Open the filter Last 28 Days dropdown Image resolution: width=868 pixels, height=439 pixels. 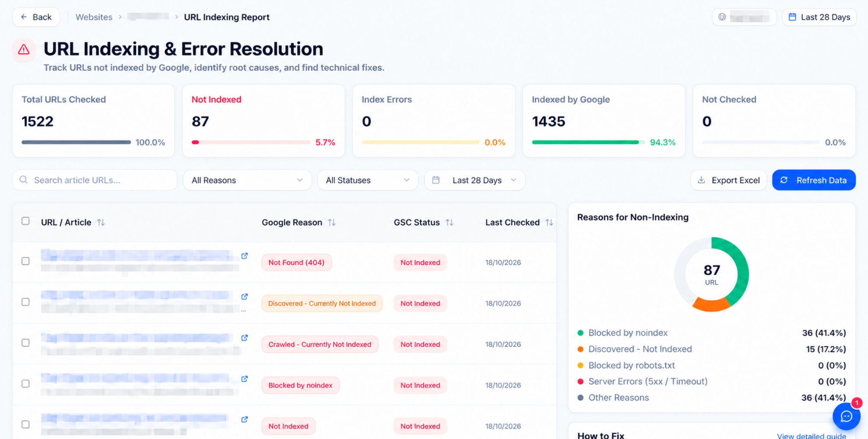coord(475,180)
